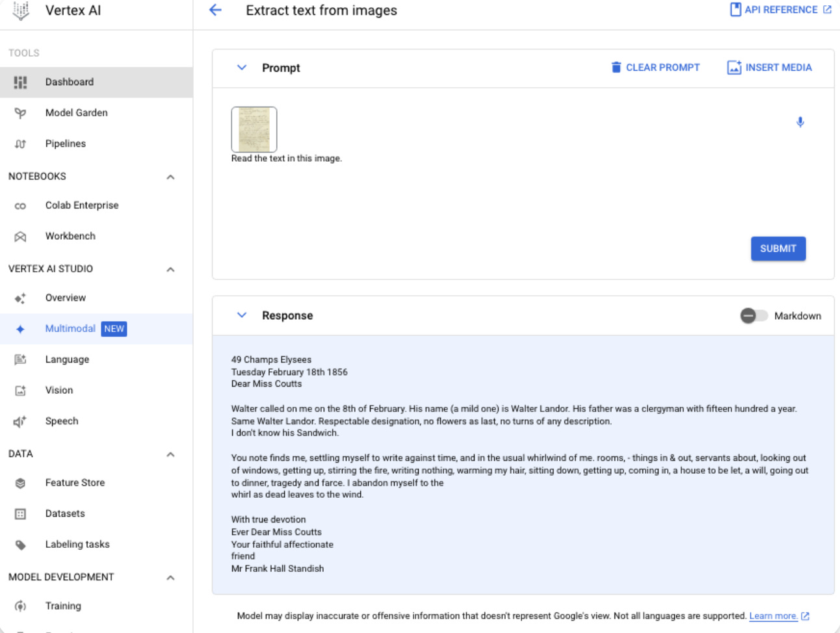The width and height of the screenshot is (840, 633).
Task: Click the Insert Media image icon
Action: coord(734,67)
